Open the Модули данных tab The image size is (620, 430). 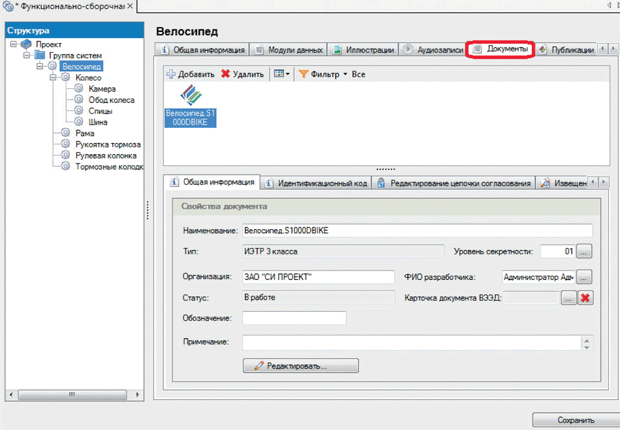tap(289, 50)
